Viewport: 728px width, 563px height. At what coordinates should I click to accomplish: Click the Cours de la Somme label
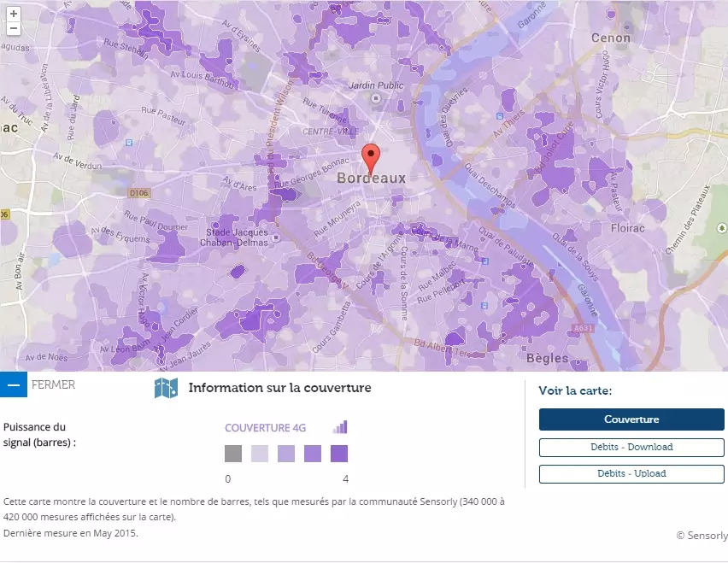404,283
